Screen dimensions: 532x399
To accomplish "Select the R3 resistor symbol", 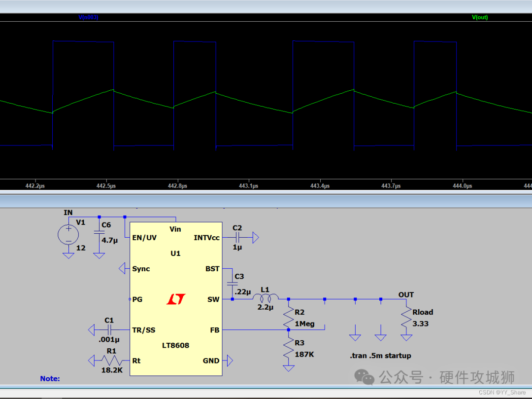I will [x=288, y=348].
